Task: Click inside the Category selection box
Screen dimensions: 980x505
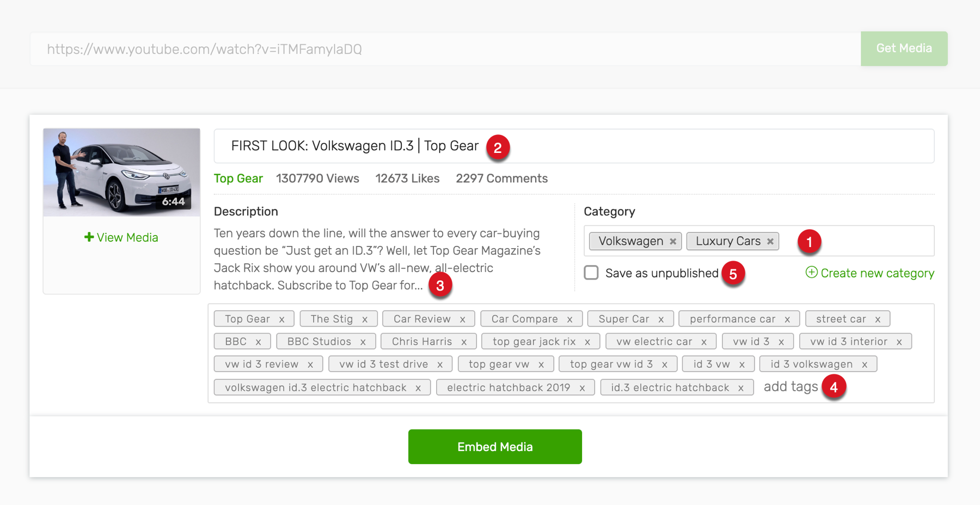Action: coord(759,241)
